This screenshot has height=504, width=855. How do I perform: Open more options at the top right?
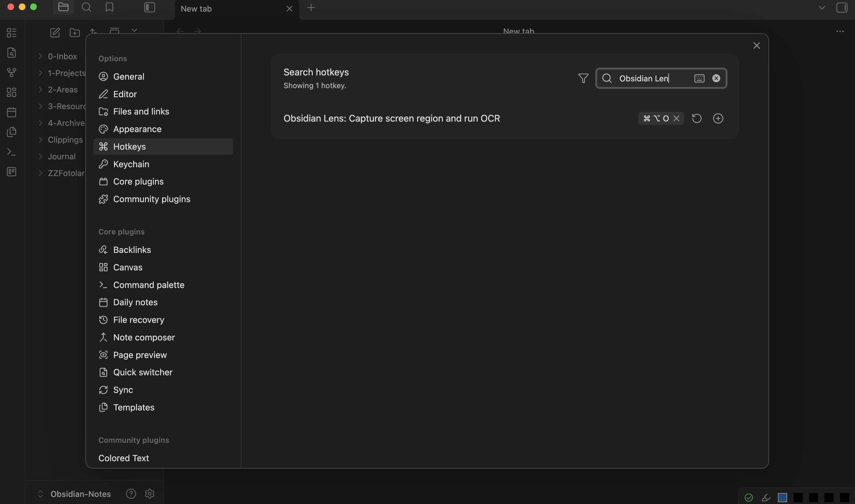(840, 31)
